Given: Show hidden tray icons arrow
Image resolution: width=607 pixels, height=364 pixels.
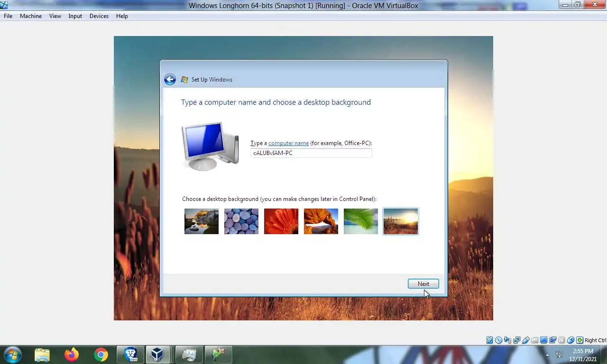Looking at the screenshot, I should (x=547, y=355).
